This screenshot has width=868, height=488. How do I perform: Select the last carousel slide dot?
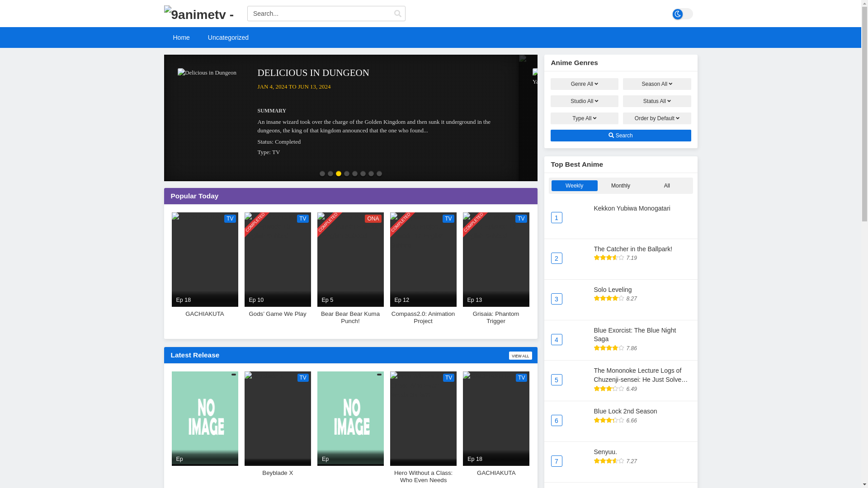379,174
